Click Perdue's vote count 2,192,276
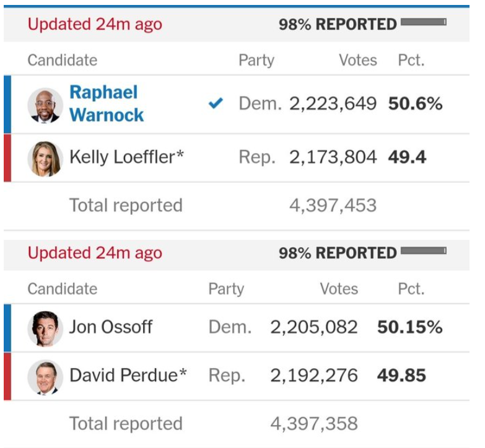 pyautogui.click(x=314, y=376)
